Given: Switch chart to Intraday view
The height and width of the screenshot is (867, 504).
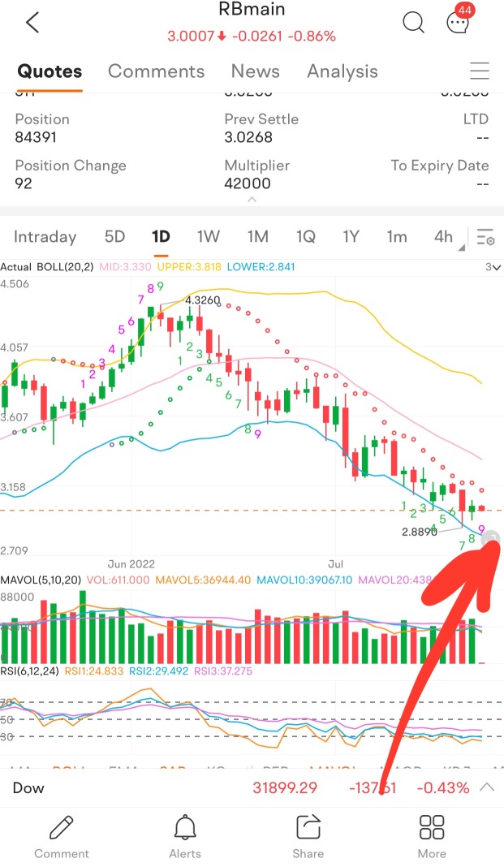Looking at the screenshot, I should tap(45, 237).
